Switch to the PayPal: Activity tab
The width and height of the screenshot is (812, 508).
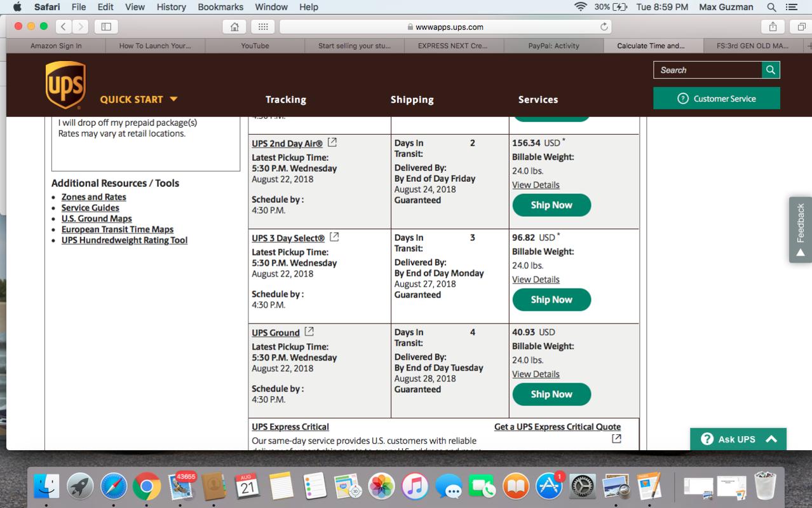tap(553, 46)
